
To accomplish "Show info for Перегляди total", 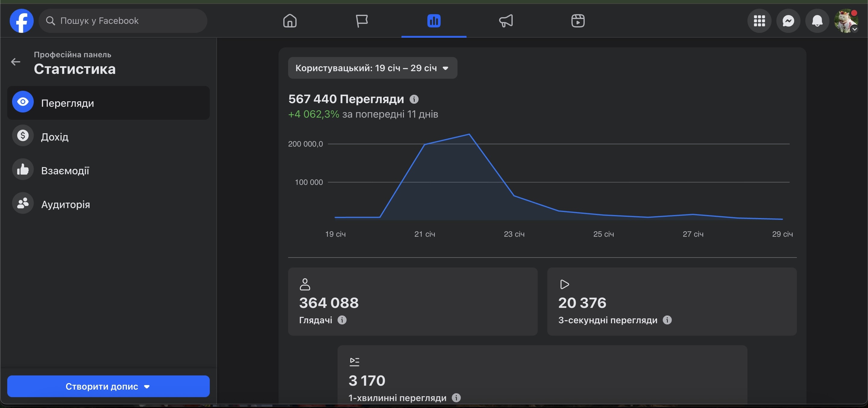I will pyautogui.click(x=414, y=99).
